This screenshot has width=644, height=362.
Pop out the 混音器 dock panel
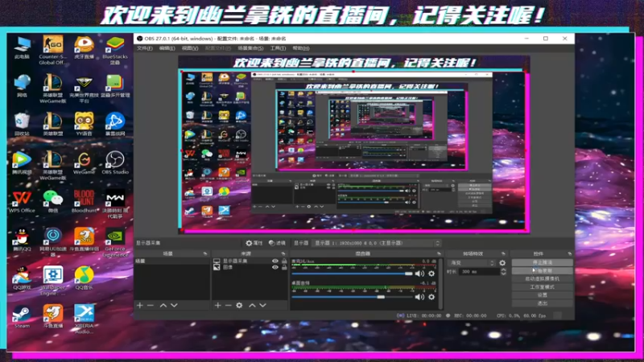[x=439, y=253]
